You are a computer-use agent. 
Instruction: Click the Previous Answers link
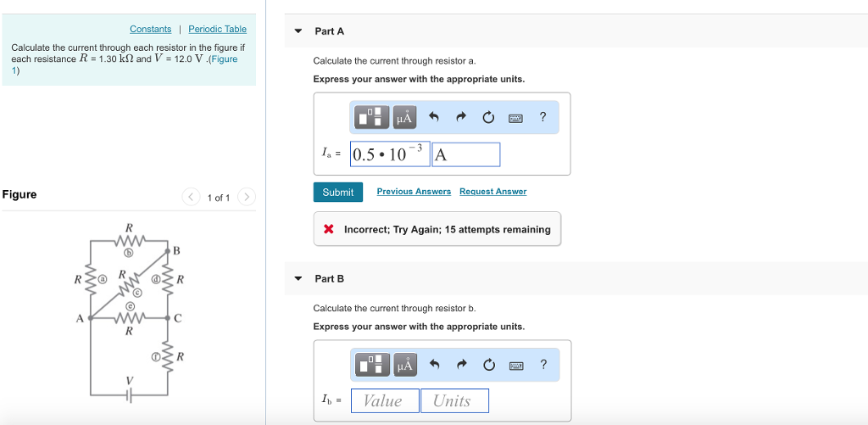(x=414, y=192)
